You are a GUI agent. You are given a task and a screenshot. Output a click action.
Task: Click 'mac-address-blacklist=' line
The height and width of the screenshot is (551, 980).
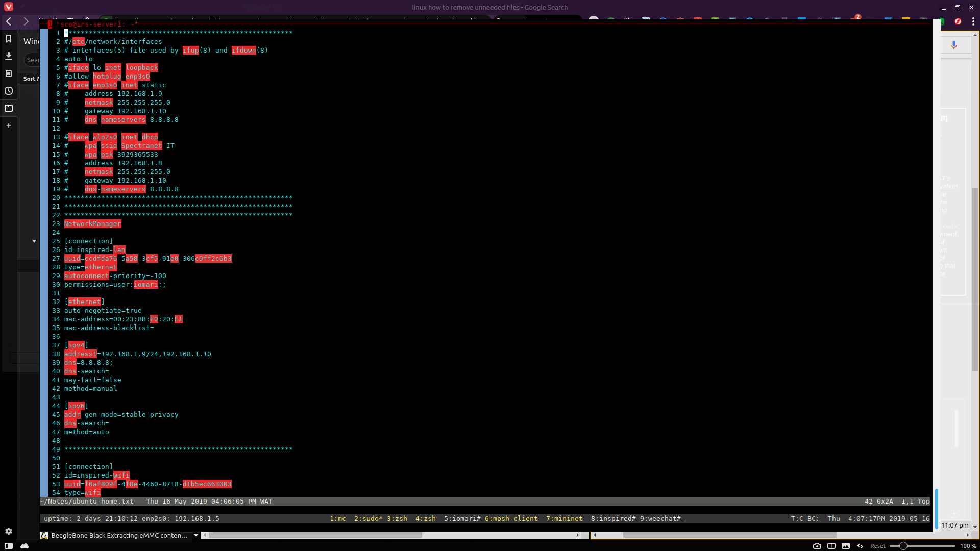click(x=109, y=328)
